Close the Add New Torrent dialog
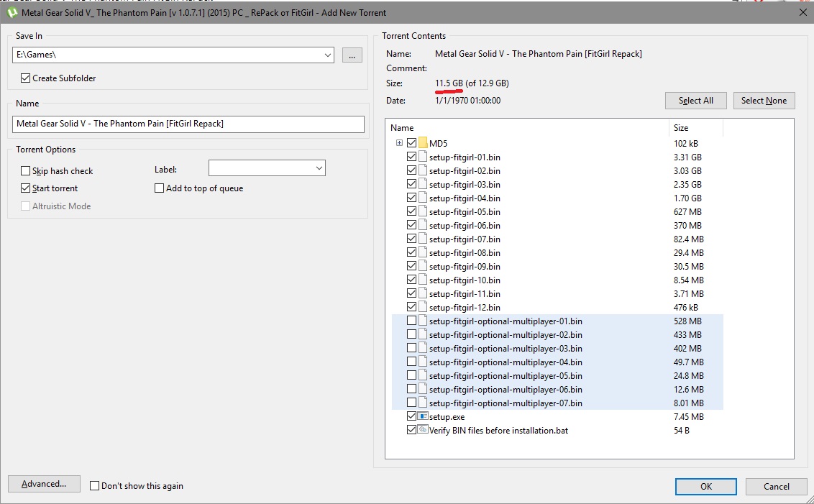The height and width of the screenshot is (504, 814). [x=802, y=12]
